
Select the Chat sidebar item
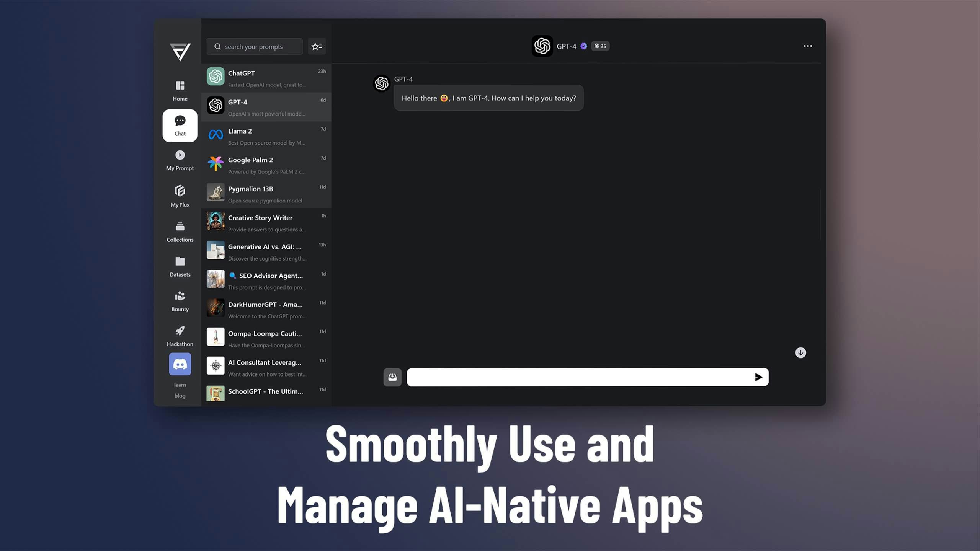tap(180, 126)
